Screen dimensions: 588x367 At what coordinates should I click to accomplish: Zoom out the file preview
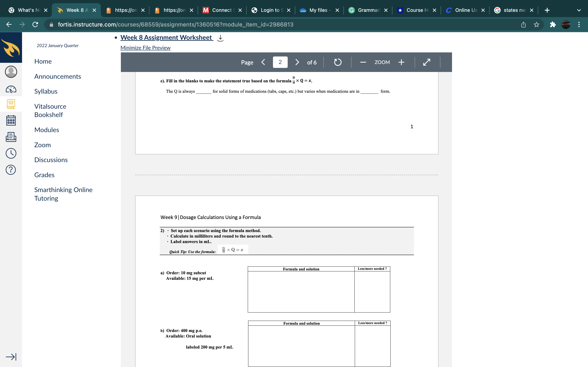point(363,62)
